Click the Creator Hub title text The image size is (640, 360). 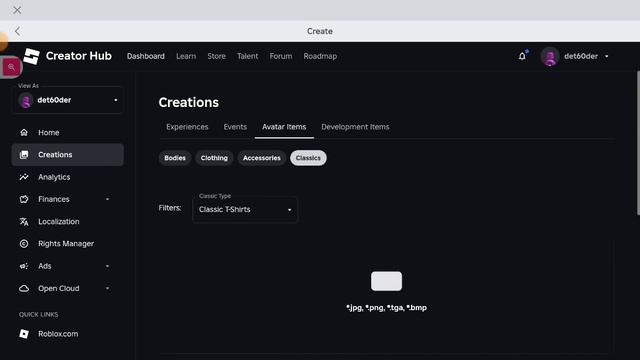coord(79,56)
